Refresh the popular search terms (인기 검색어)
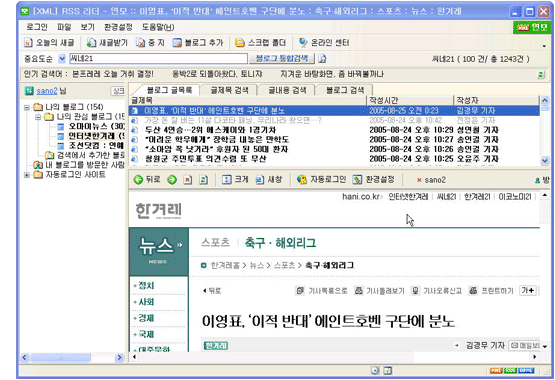The height and width of the screenshot is (380, 555). click(x=540, y=75)
